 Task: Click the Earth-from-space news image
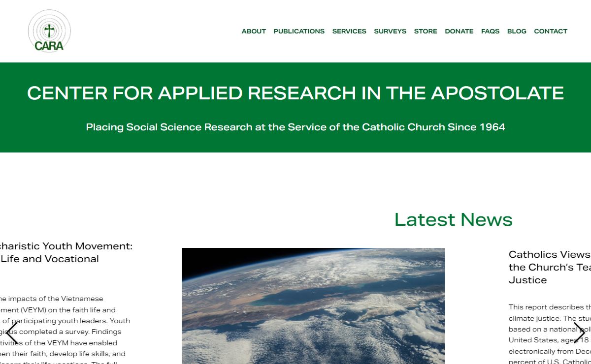pyautogui.click(x=313, y=305)
